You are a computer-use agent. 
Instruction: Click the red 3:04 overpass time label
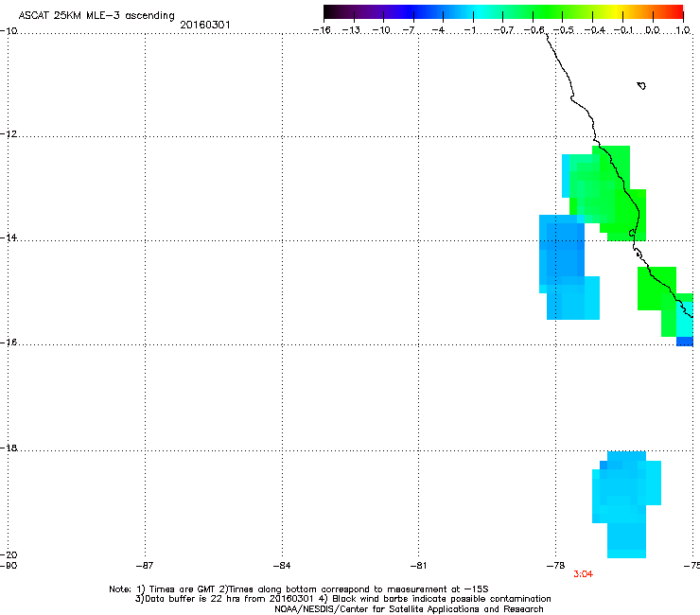click(583, 574)
